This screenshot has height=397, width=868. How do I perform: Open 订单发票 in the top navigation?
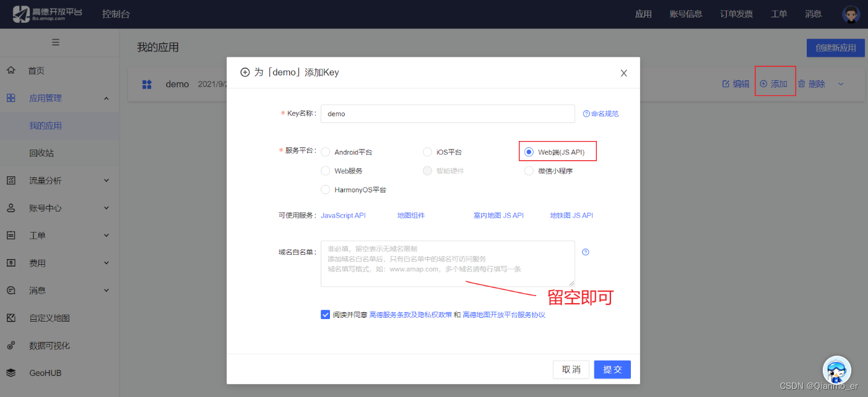click(736, 14)
